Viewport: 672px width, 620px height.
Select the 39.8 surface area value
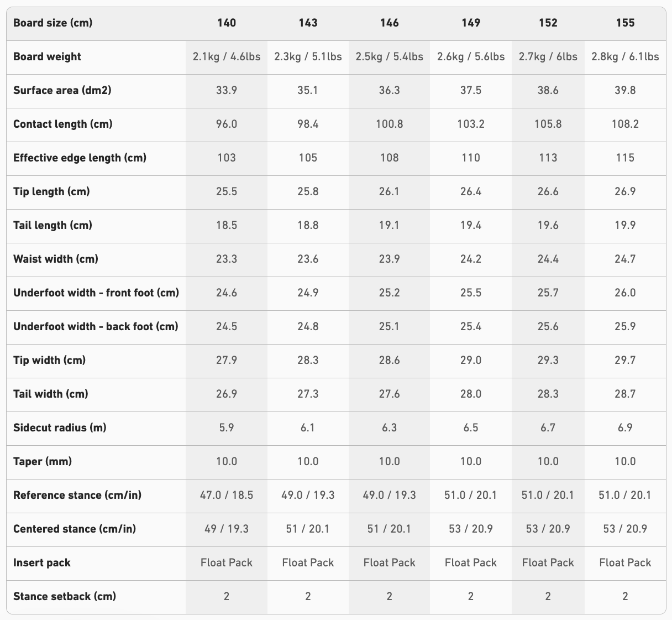click(x=625, y=90)
